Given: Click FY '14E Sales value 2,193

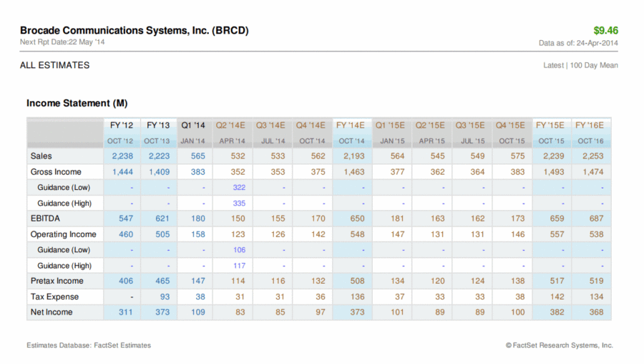Looking at the screenshot, I should (x=354, y=156).
